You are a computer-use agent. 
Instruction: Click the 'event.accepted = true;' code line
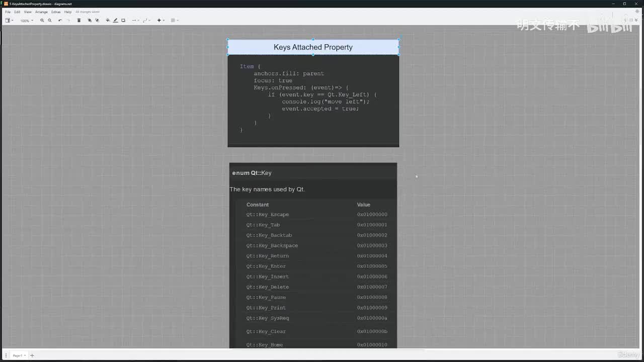pos(320,109)
